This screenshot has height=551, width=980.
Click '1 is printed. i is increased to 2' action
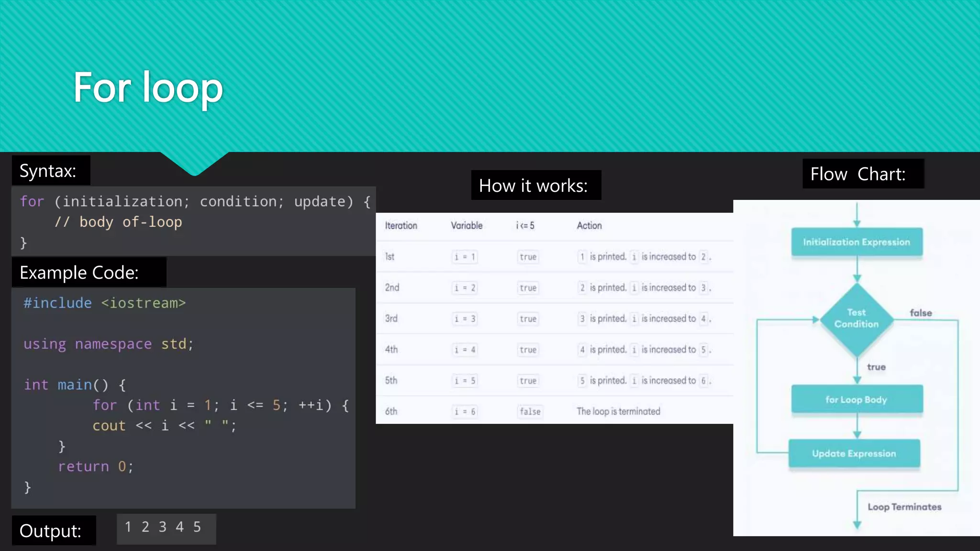644,257
